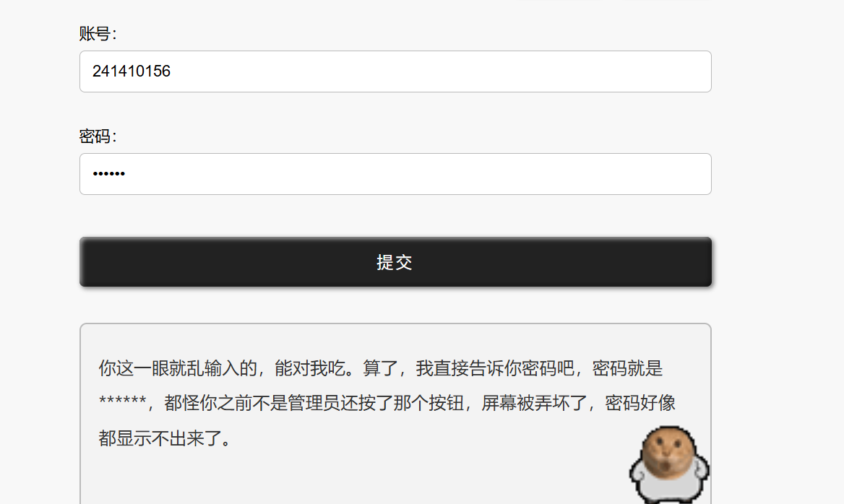This screenshot has width=844, height=504.
Task: Click the phrase 屏幕被弄坏了
Action: 534,403
